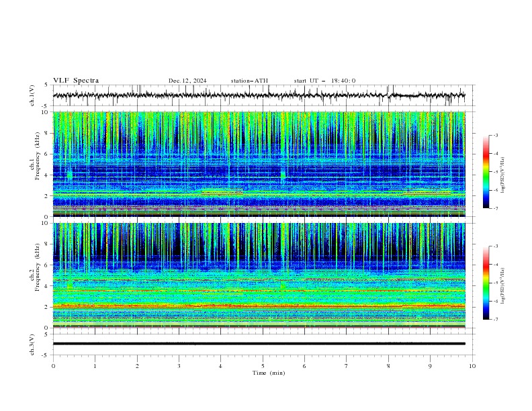Image resolution: width=532 pixels, height=411 pixels.
Task: Click the time axis tick label '5'
Action: [263, 366]
